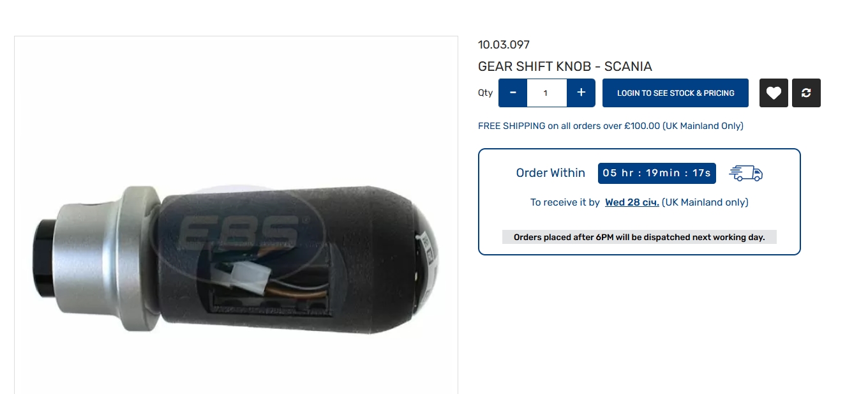
Task: Click Login to See Stock & Pricing
Action: tap(675, 93)
